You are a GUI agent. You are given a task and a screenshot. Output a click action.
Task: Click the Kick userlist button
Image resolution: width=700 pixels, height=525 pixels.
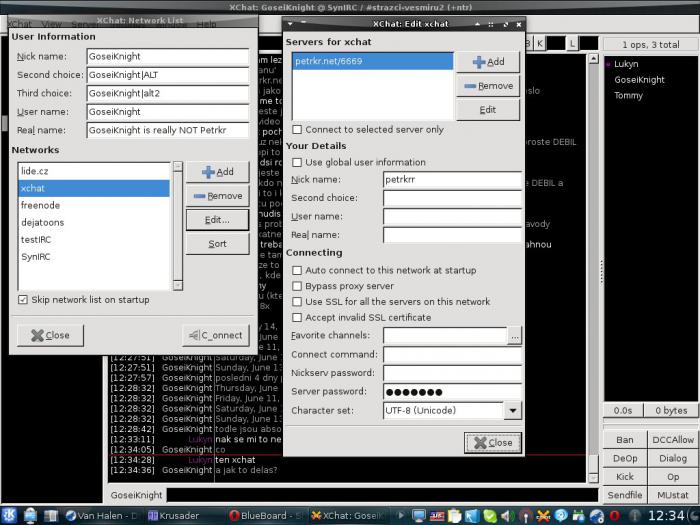point(625,477)
